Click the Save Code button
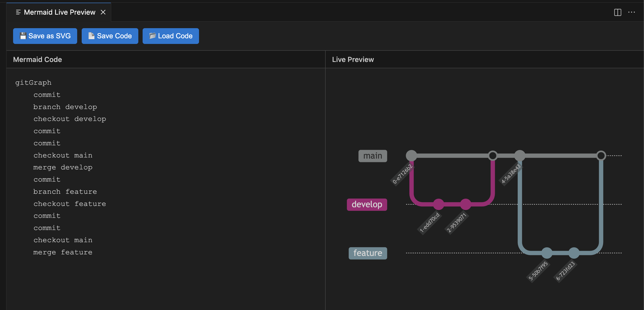The height and width of the screenshot is (310, 644). 110,36
